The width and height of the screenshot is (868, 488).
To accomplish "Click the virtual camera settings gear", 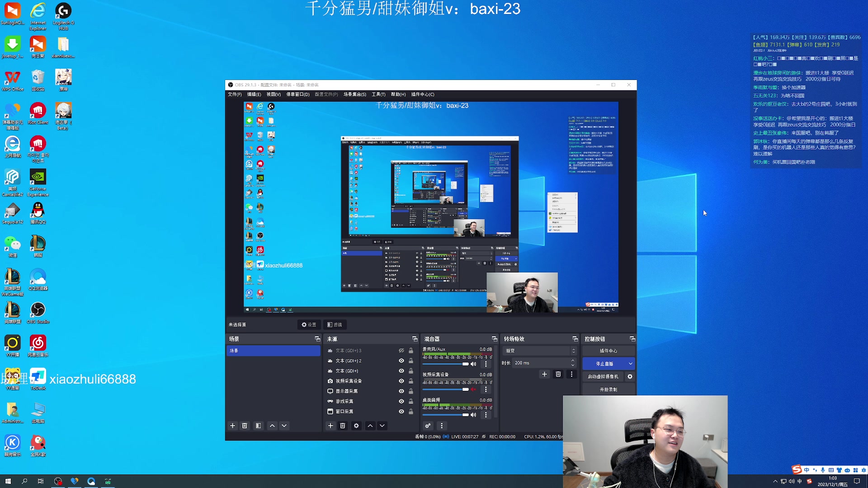I will click(629, 376).
